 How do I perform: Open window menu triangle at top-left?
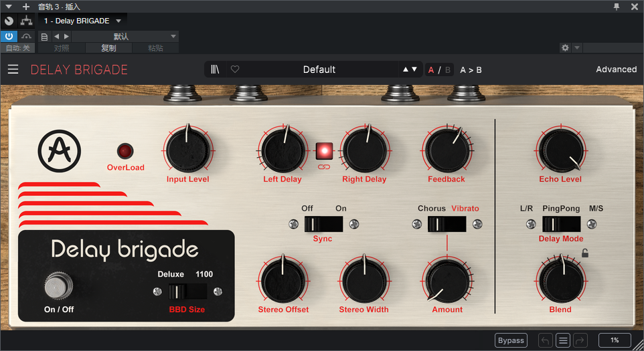9,7
